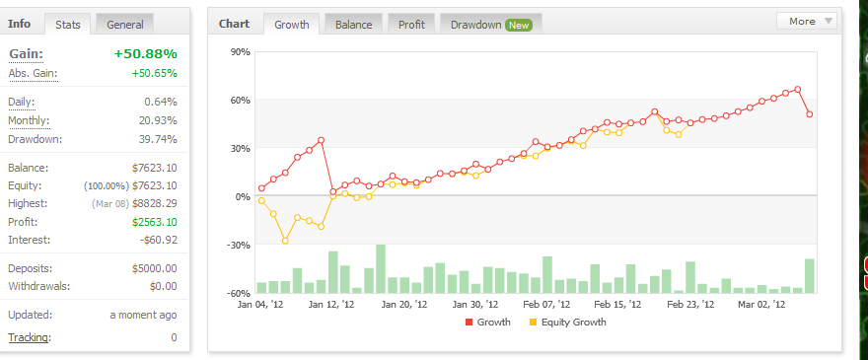The width and height of the screenshot is (868, 360).
Task: Click the More dropdown arrow
Action: click(x=829, y=22)
